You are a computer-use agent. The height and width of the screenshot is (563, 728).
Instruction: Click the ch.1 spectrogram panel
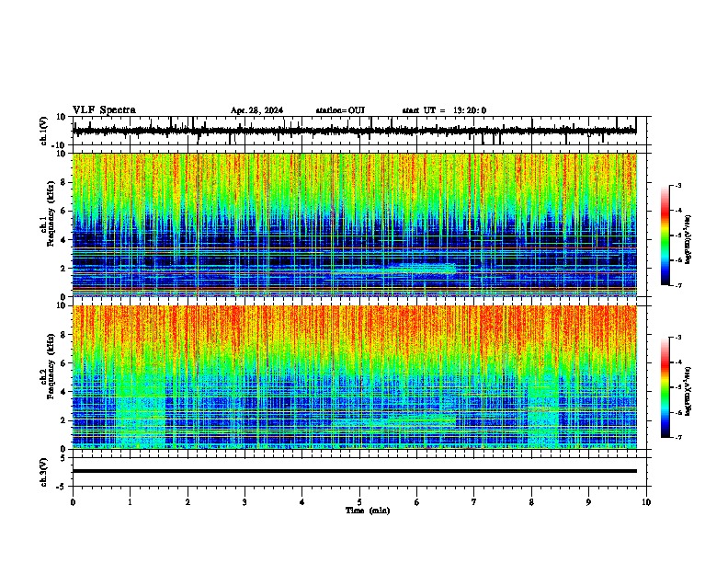point(355,224)
